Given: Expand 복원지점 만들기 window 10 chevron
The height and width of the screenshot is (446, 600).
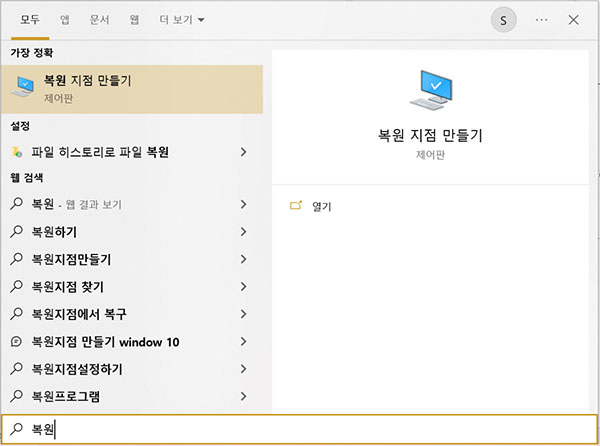Looking at the screenshot, I should point(243,342).
